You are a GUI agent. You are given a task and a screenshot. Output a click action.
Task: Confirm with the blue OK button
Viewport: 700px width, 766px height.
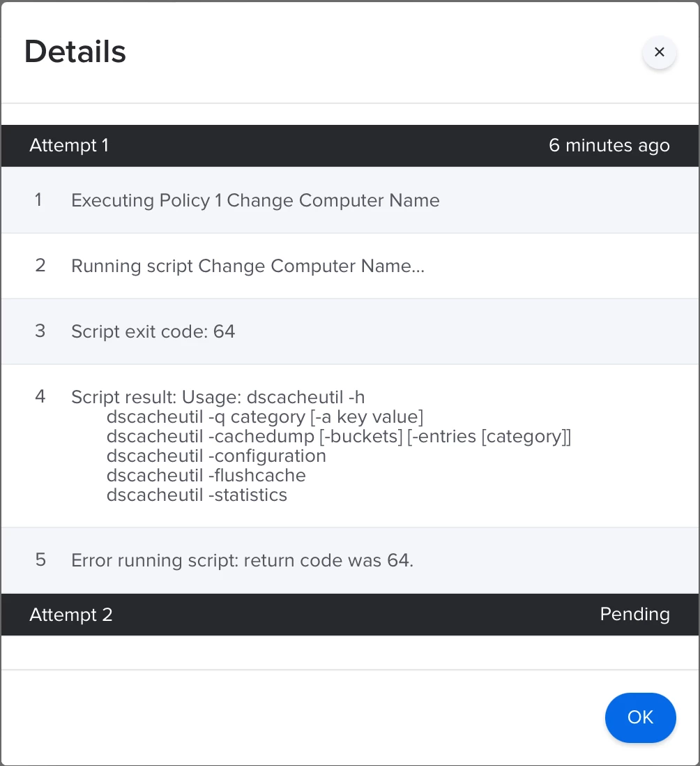coord(641,717)
